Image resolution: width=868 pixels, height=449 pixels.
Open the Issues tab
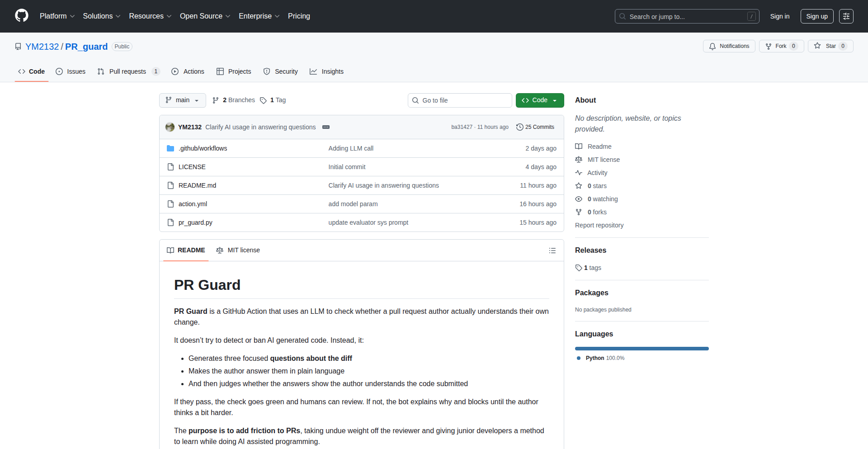pos(71,71)
